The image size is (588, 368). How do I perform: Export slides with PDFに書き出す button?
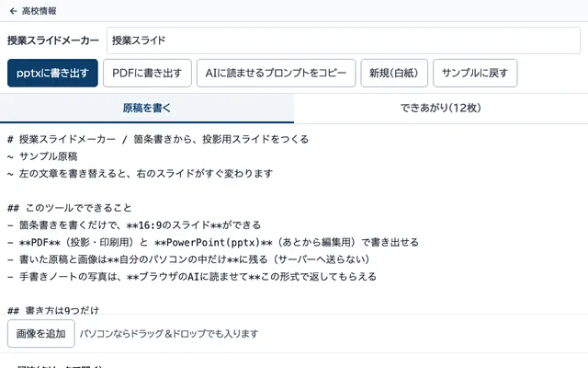147,73
